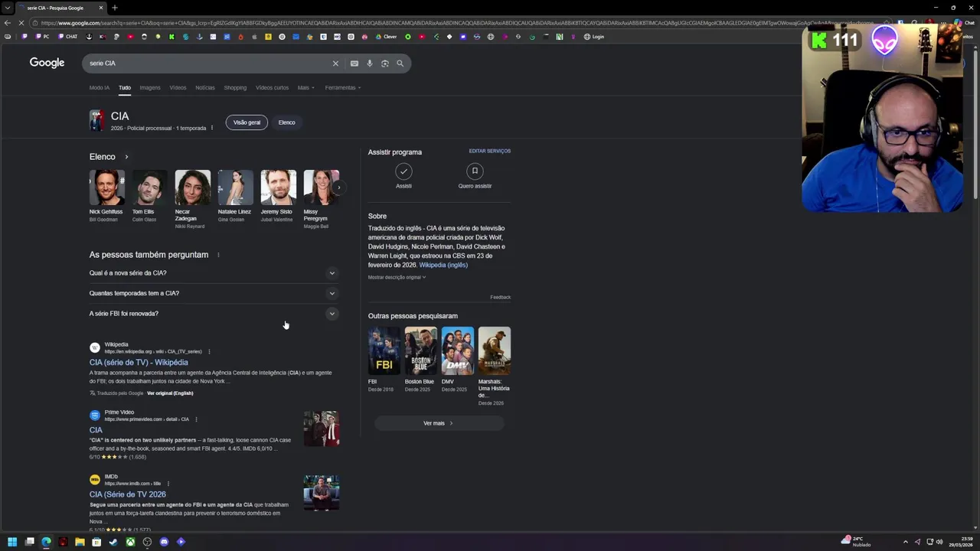This screenshot has height=551, width=980.
Task: Open the Xbox app from the taskbar
Action: coord(130,542)
